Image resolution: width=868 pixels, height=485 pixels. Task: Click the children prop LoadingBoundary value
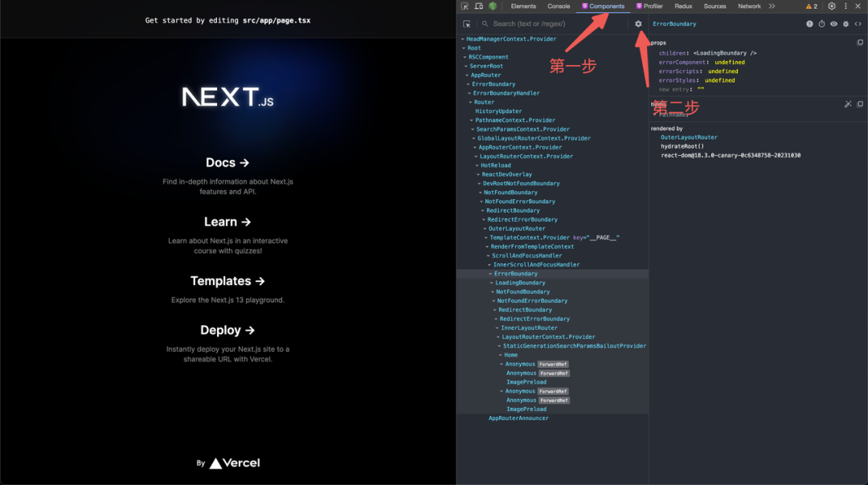click(x=725, y=53)
